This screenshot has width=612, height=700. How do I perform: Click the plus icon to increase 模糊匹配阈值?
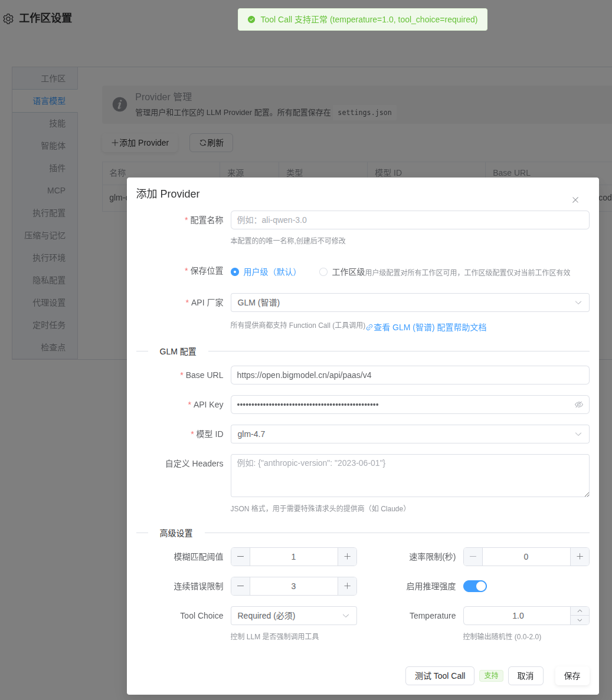(x=347, y=556)
